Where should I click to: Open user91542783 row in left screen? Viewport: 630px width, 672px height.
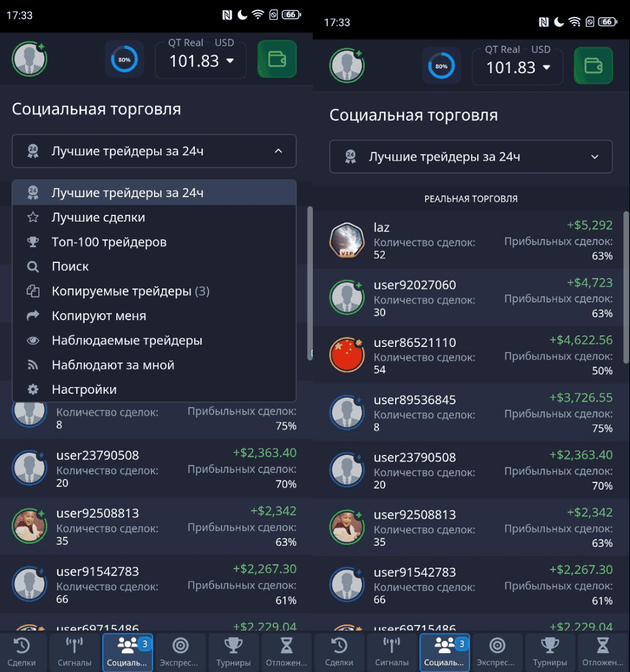pyautogui.click(x=154, y=584)
